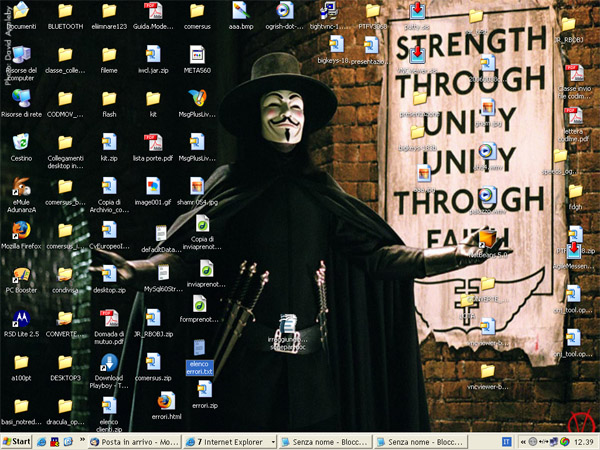Select the Download Playboy shortcut icon
The width and height of the screenshot is (600, 450).
[x=109, y=362]
